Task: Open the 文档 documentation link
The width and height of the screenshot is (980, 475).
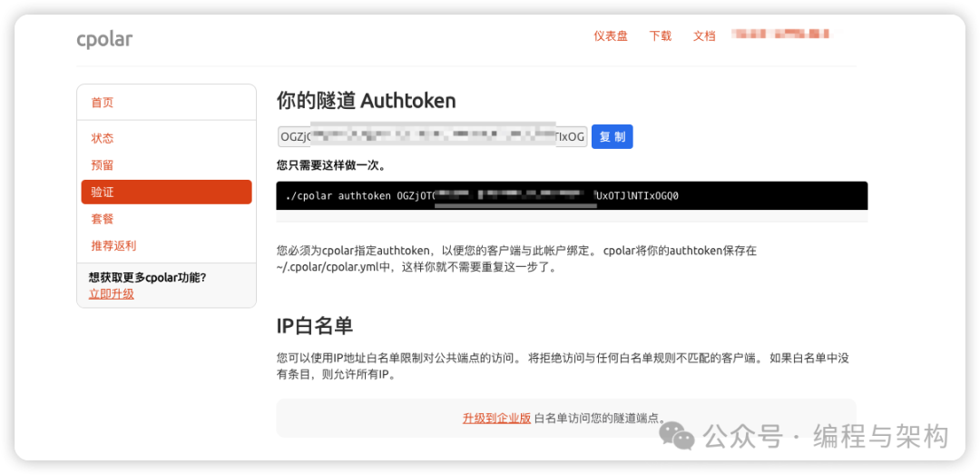Action: (704, 35)
